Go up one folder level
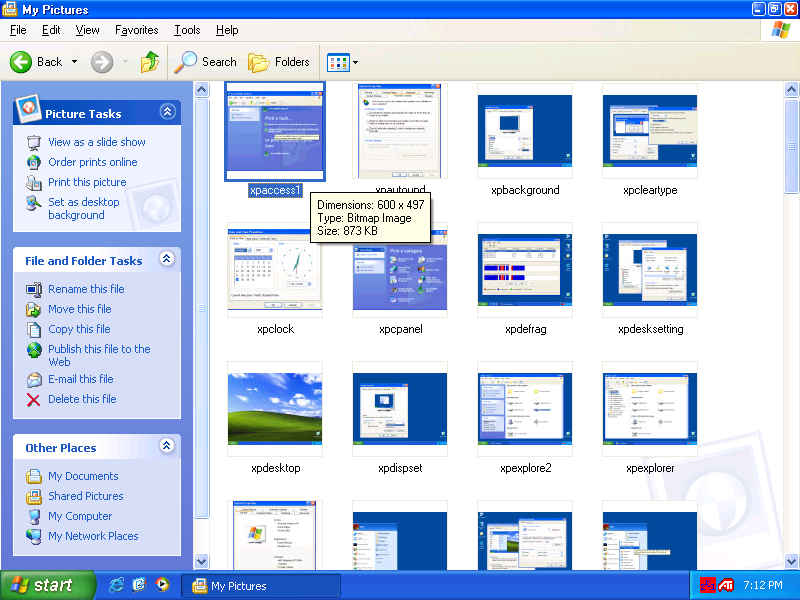The width and height of the screenshot is (800, 600). coord(149,62)
